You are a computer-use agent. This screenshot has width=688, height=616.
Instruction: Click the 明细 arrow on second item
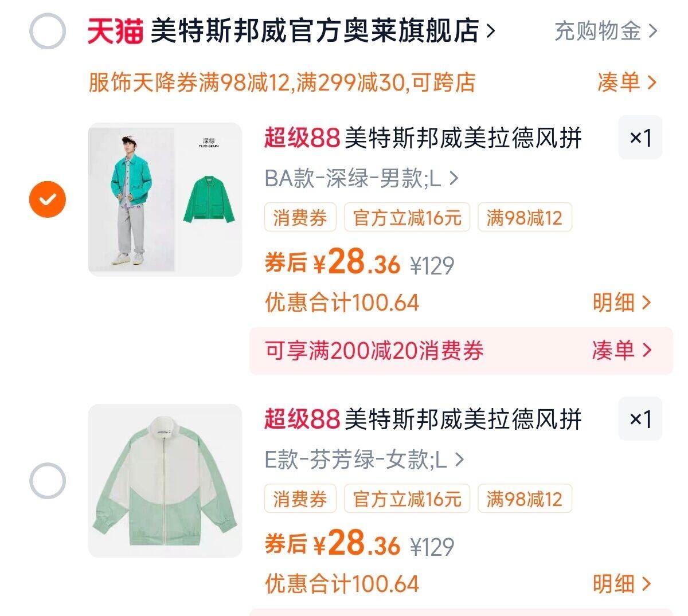pyautogui.click(x=623, y=584)
